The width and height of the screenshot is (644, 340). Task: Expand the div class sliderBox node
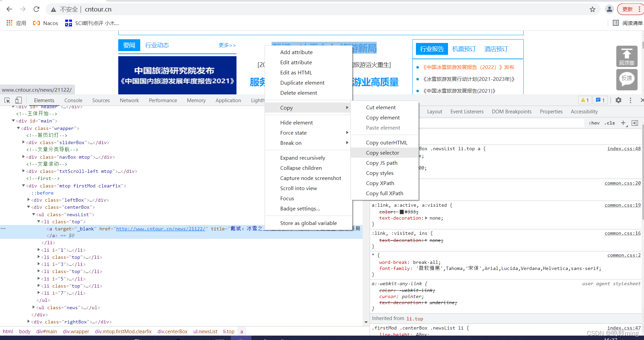click(23, 142)
